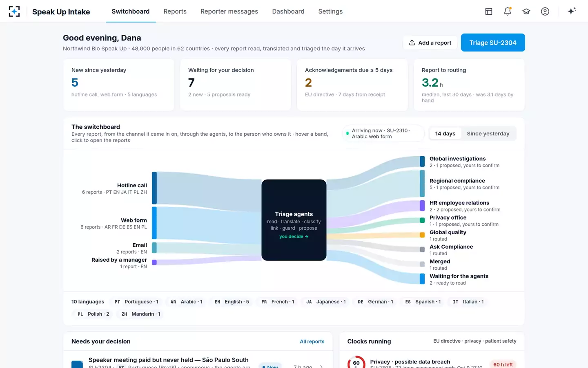Screen dimensions: 588x368
Task: Click the 'you decide' link
Action: (294, 236)
